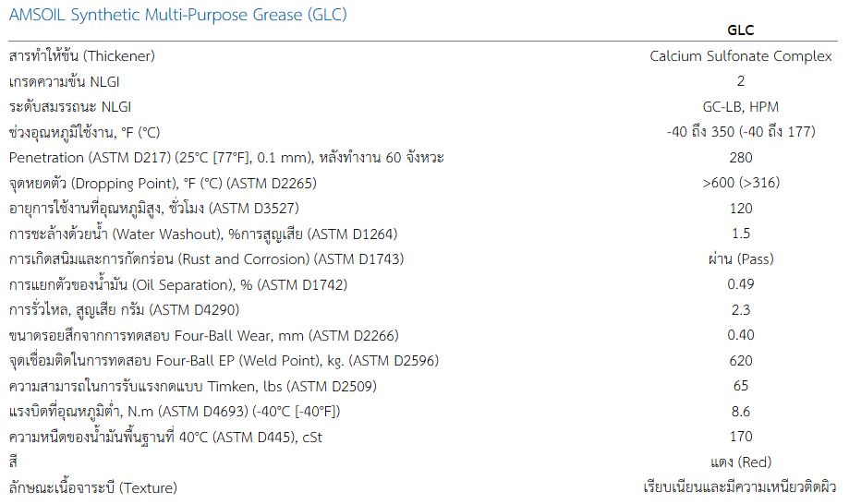849x504 pixels.
Task: Click the Calcium Sulfonate Complex value
Action: [740, 56]
